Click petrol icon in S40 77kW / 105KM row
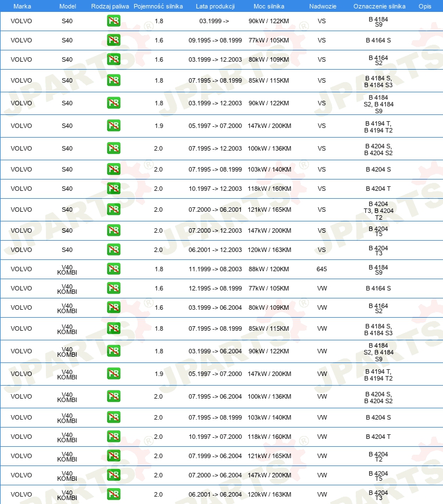 point(114,40)
